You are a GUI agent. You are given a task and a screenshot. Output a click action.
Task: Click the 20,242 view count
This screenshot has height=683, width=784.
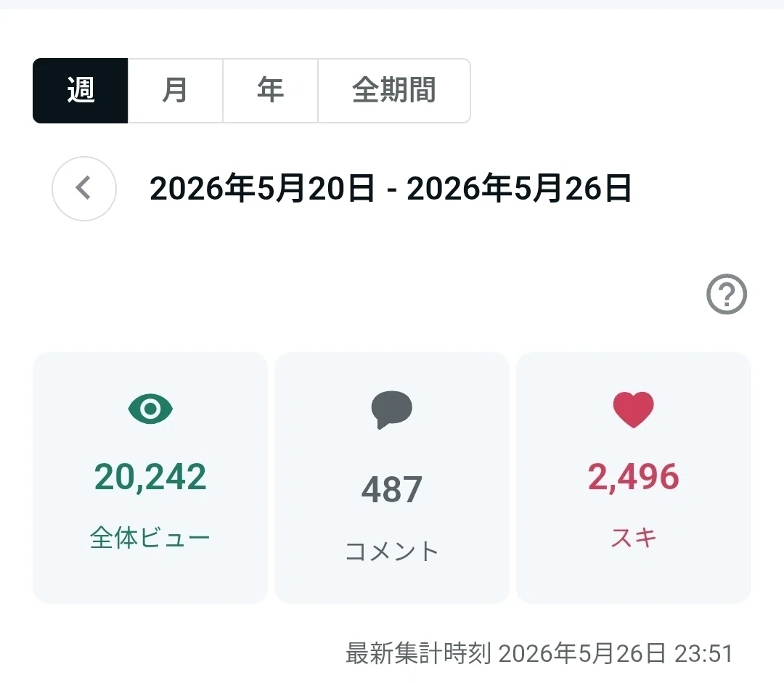point(150,477)
